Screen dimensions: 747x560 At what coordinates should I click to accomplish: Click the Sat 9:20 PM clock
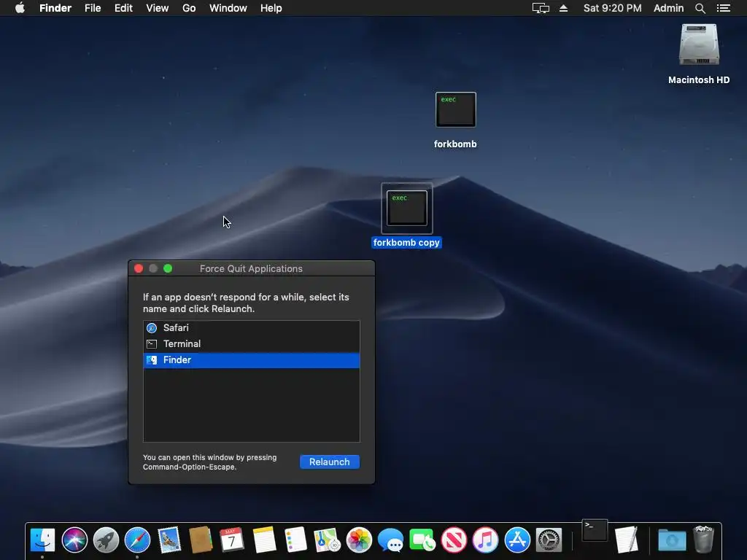point(612,8)
